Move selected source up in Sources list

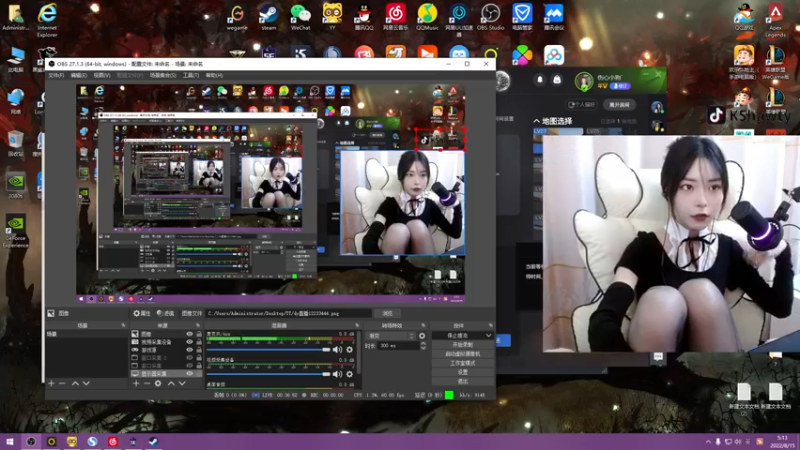click(171, 383)
